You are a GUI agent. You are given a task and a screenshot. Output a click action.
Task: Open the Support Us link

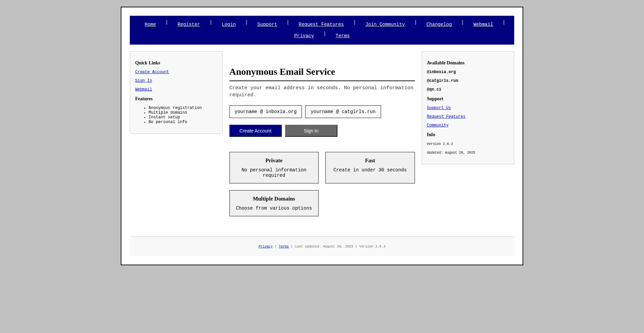(x=439, y=108)
